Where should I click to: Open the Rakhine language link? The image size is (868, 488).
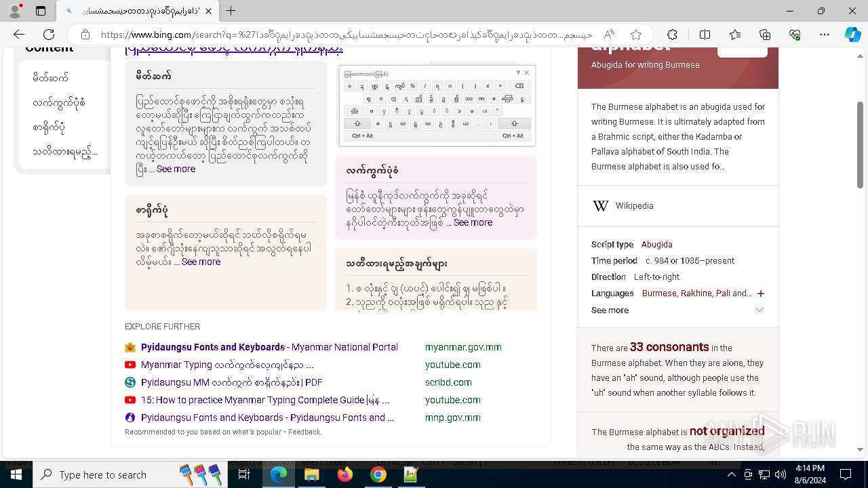696,293
